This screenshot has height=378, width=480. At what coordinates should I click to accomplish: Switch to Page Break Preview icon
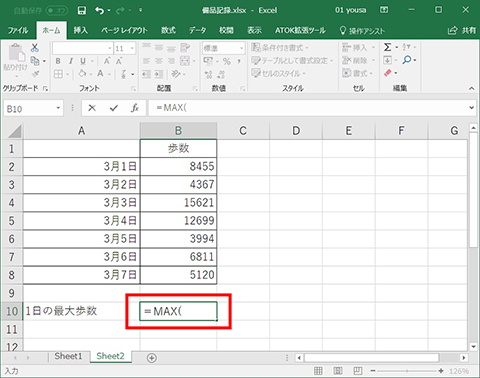point(358,371)
